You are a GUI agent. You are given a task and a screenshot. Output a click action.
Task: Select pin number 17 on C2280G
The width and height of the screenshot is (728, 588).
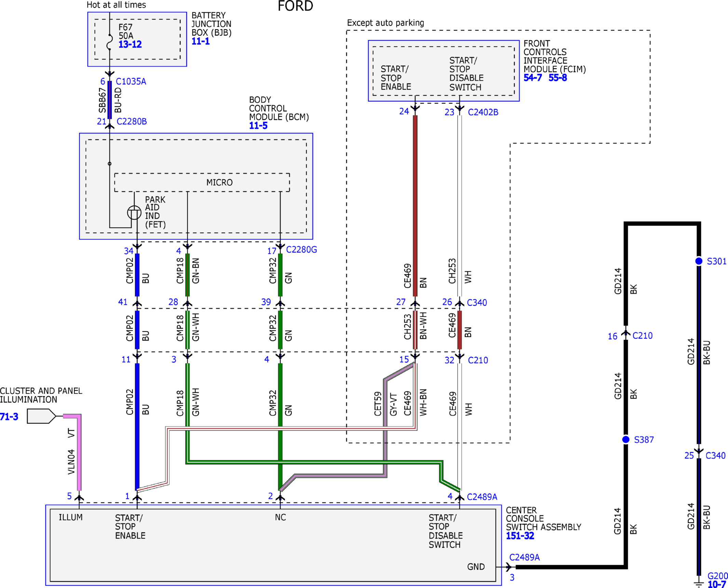(272, 251)
